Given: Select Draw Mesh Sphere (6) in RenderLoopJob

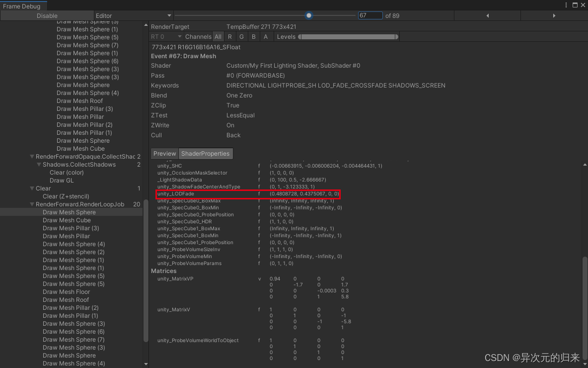Looking at the screenshot, I should tap(73, 332).
